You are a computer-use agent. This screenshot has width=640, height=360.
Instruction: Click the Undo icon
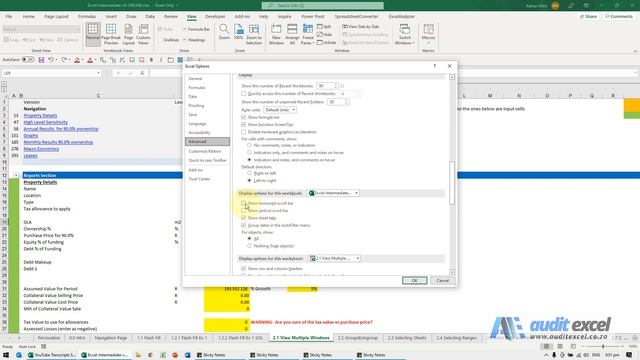[x=51, y=60]
